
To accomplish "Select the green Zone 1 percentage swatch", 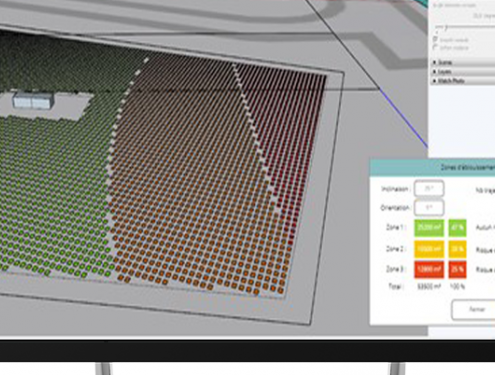I will tap(457, 228).
